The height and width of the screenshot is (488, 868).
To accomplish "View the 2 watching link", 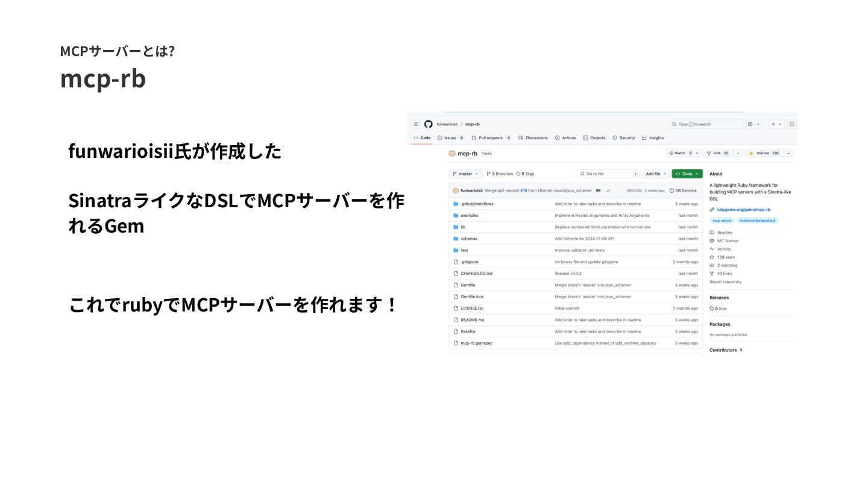I will click(x=723, y=265).
